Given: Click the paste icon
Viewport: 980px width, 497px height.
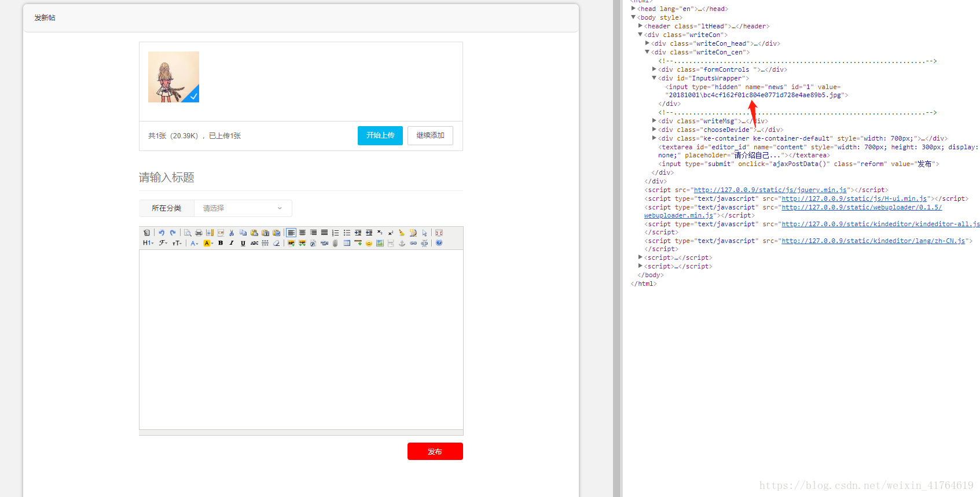Looking at the screenshot, I should 254,233.
